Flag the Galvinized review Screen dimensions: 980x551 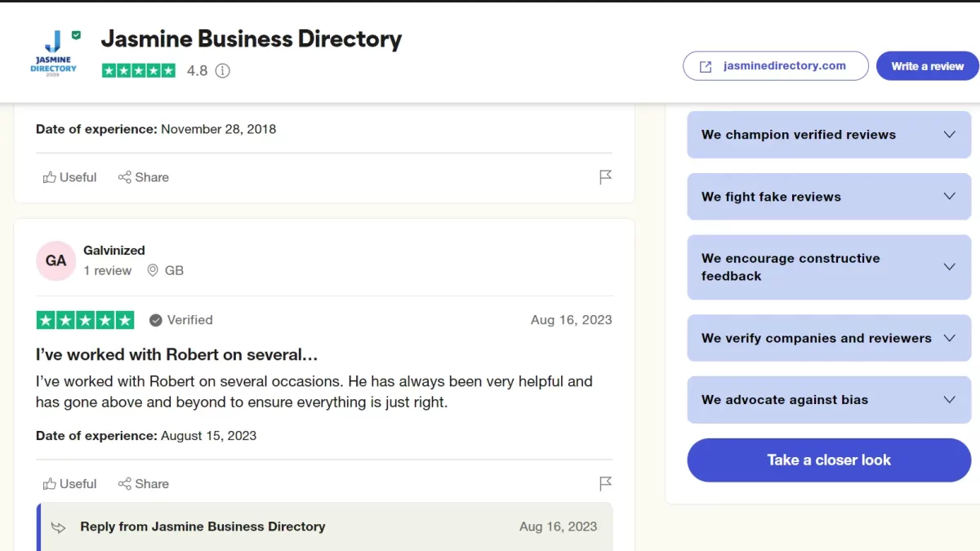click(605, 484)
